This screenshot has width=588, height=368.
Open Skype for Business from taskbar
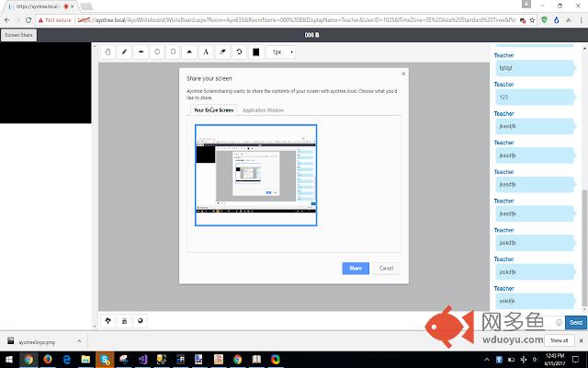point(105,360)
